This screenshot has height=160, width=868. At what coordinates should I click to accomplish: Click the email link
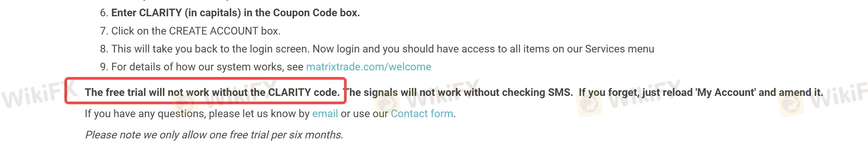[325, 114]
